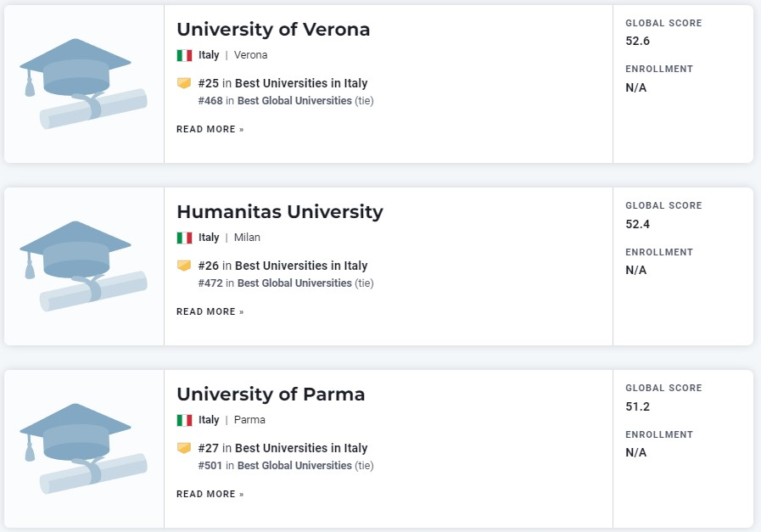The height and width of the screenshot is (532, 761).
Task: Open Best Universities in Italy link at #27
Action: coord(301,448)
